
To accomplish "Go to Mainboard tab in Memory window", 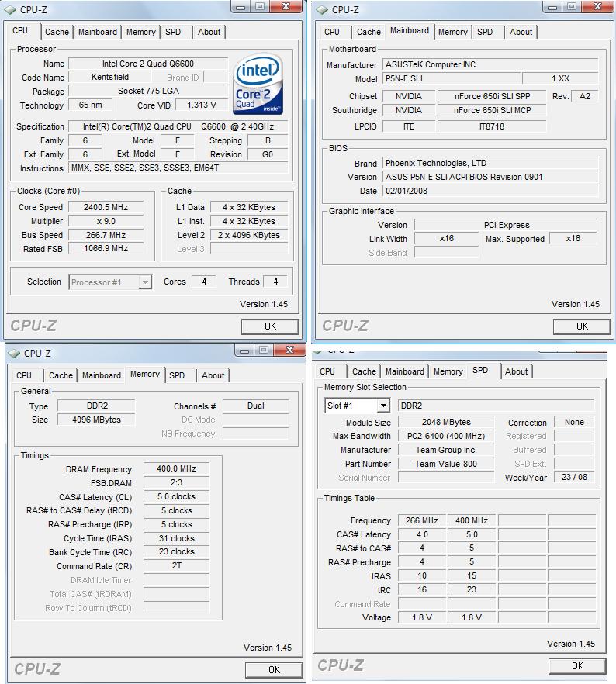I will tap(102, 375).
